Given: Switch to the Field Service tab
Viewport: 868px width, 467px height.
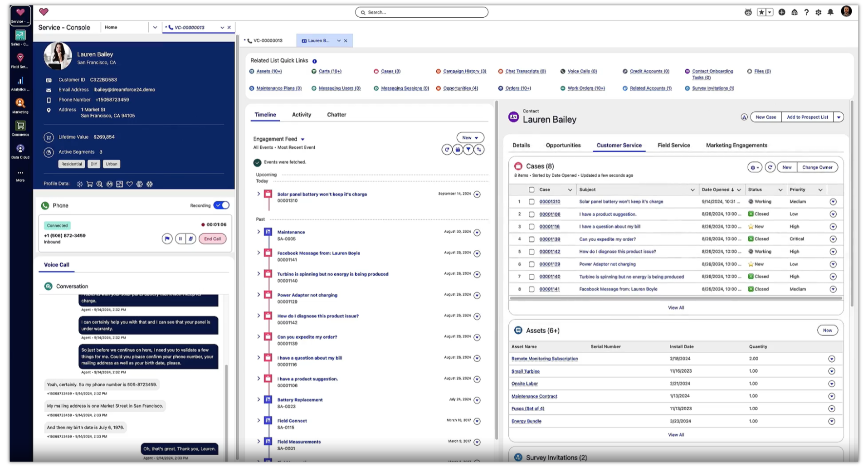Looking at the screenshot, I should [x=673, y=145].
